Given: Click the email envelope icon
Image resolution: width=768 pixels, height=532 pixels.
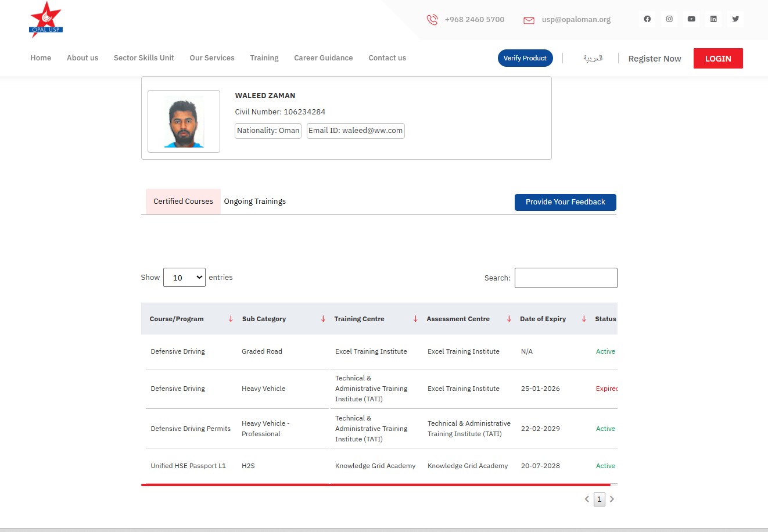Looking at the screenshot, I should tap(529, 20).
